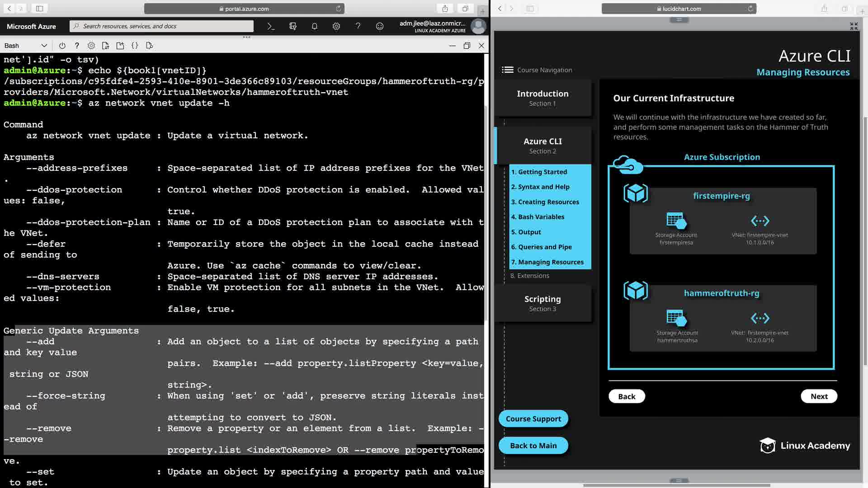
Task: Open the Cloud Shell editor braces icon
Action: (x=135, y=46)
